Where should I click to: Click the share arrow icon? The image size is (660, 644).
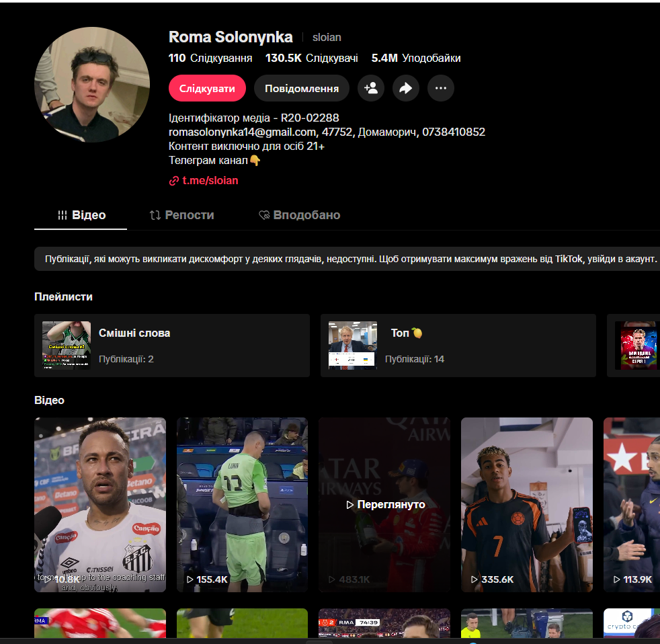406,88
